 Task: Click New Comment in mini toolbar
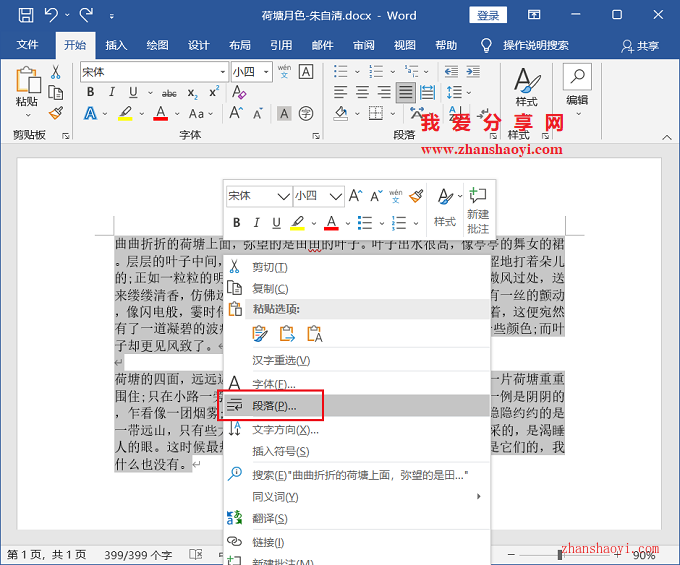click(x=478, y=211)
